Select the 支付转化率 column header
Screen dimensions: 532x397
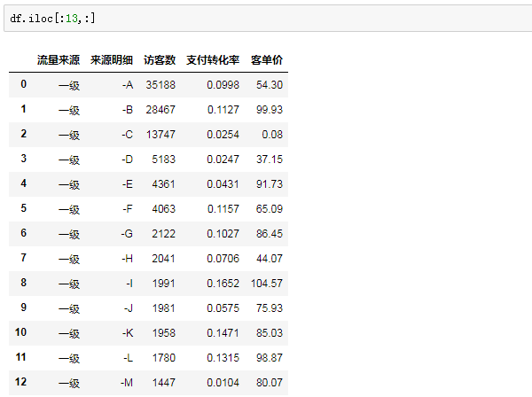point(213,60)
